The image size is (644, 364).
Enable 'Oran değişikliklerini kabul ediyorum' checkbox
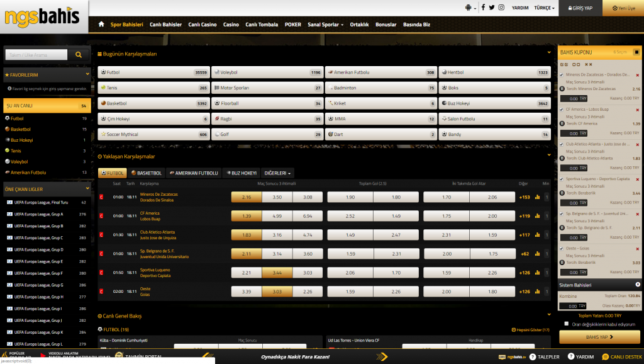(567, 324)
